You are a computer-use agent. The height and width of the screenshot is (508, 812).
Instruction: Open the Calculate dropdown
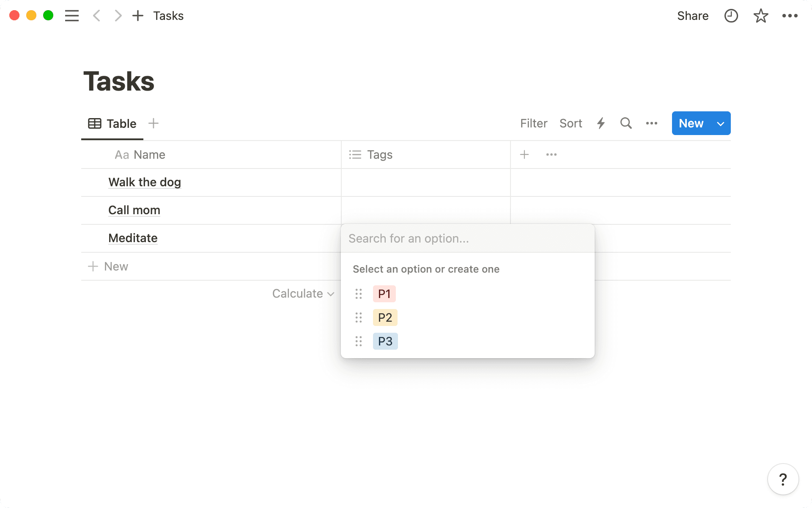click(x=303, y=293)
